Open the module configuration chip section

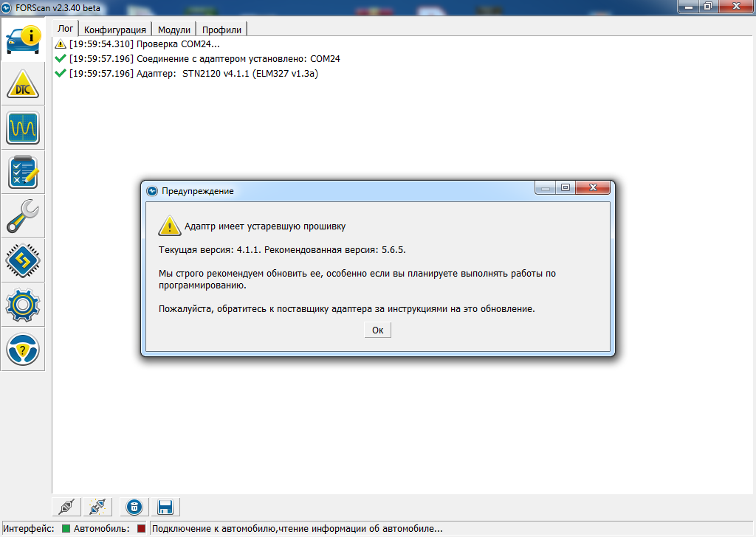coord(23,260)
